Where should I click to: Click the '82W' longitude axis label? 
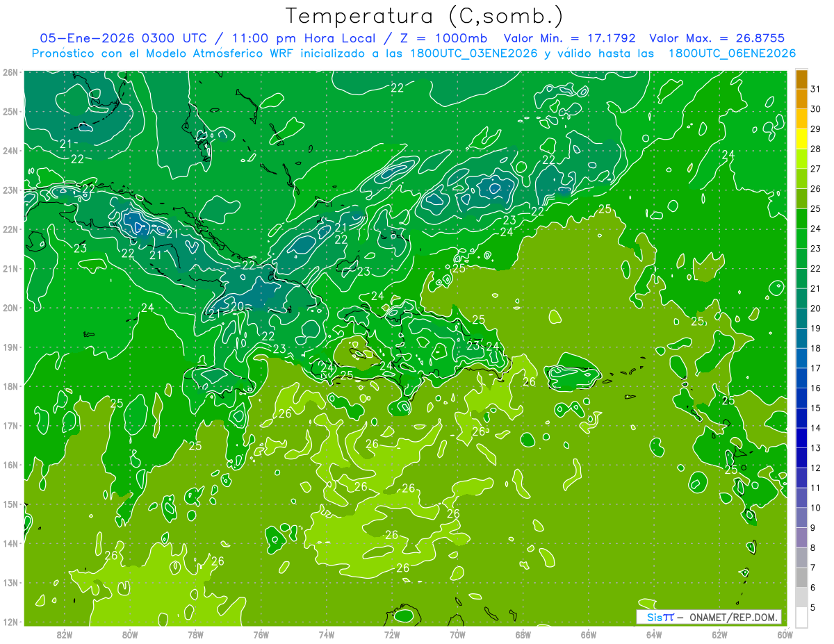65,634
